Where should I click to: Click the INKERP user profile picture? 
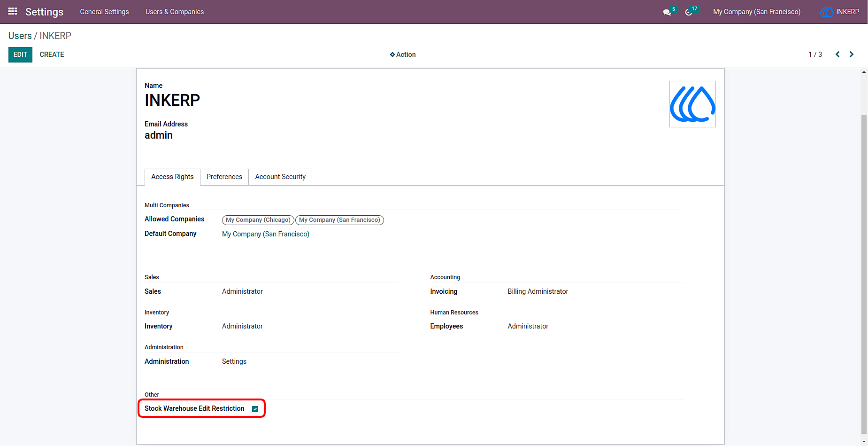pyautogui.click(x=692, y=104)
